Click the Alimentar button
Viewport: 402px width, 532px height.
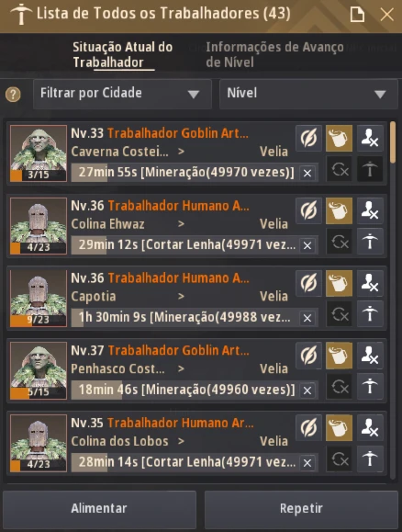tap(99, 509)
